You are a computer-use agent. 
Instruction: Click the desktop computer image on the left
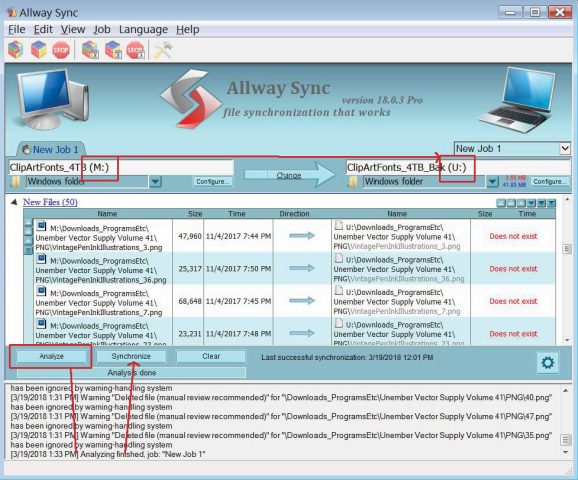(51, 99)
